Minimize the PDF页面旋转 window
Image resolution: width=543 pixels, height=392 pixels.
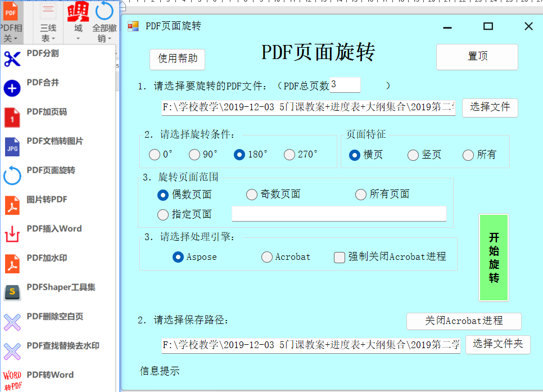[447, 27]
